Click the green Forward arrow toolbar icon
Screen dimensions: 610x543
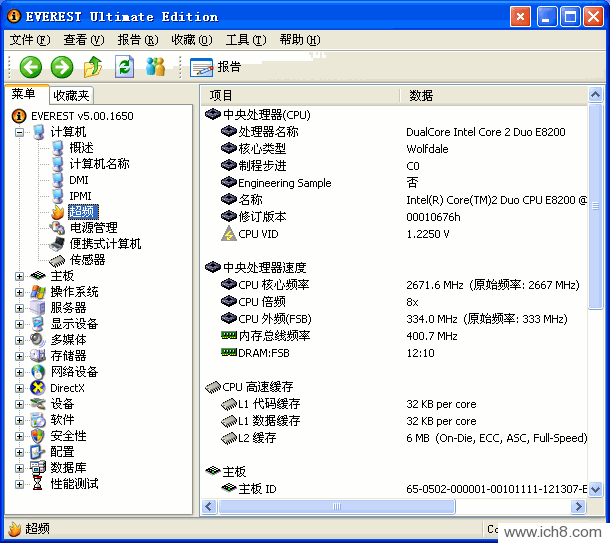point(62,67)
